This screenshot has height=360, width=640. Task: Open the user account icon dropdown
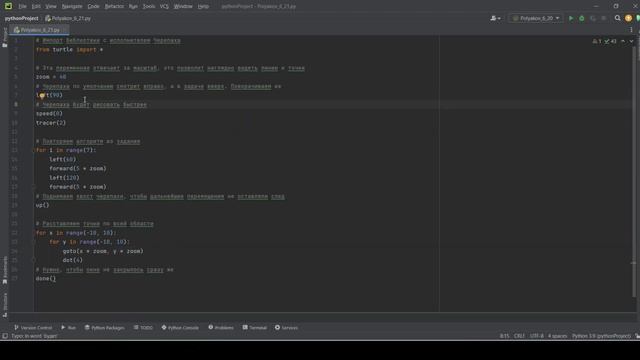coord(496,18)
